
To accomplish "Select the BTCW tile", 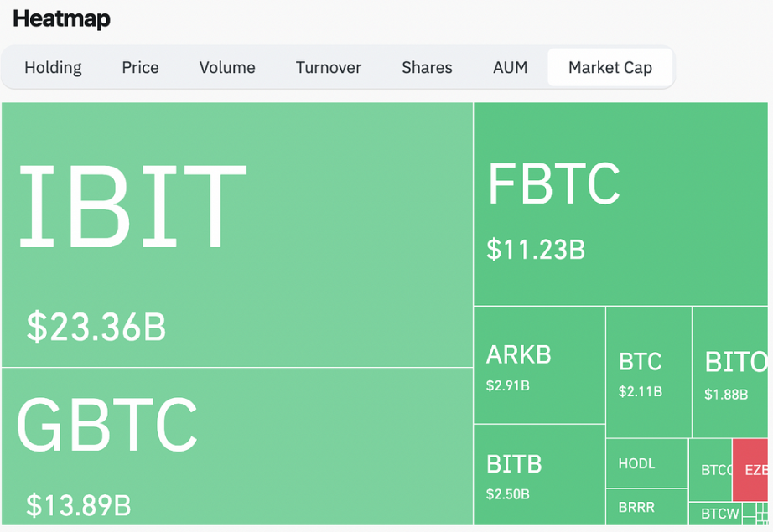I will 715,514.
